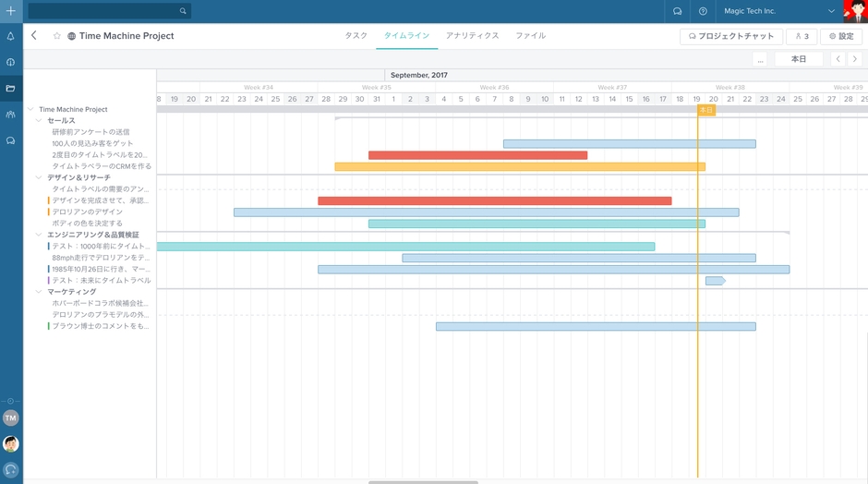Image resolution: width=868 pixels, height=484 pixels.
Task: Click the help question mark icon
Action: point(703,11)
